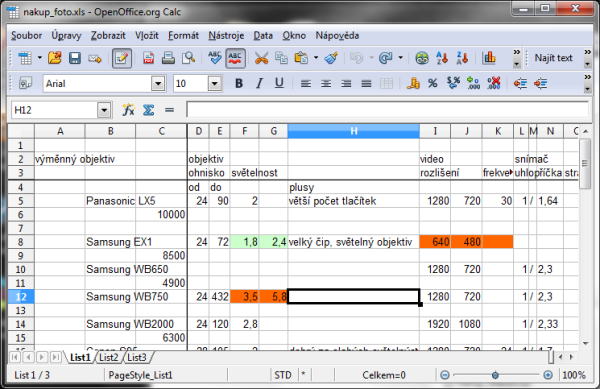The image size is (600, 389).
Task: Open the font size dropdown
Action: (215, 83)
